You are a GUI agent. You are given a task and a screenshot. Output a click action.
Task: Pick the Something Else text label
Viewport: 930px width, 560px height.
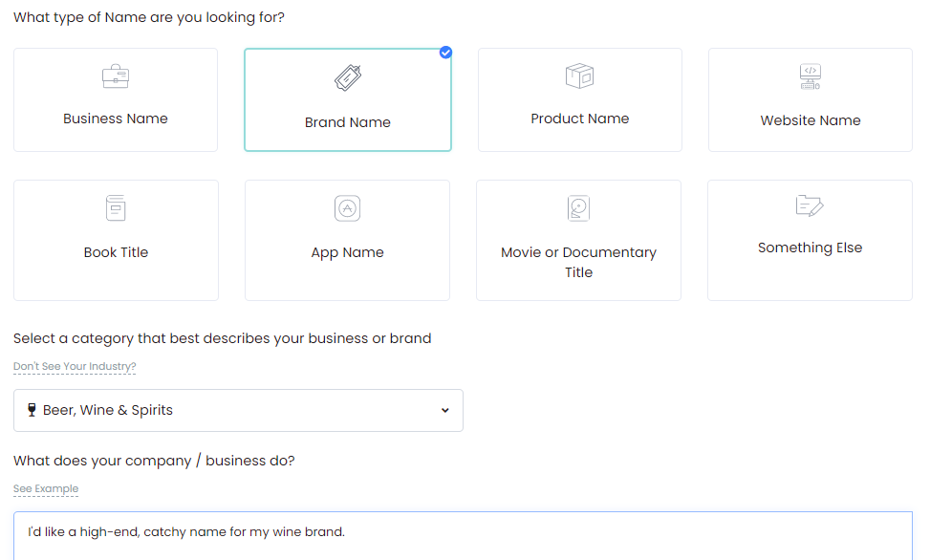pos(811,248)
